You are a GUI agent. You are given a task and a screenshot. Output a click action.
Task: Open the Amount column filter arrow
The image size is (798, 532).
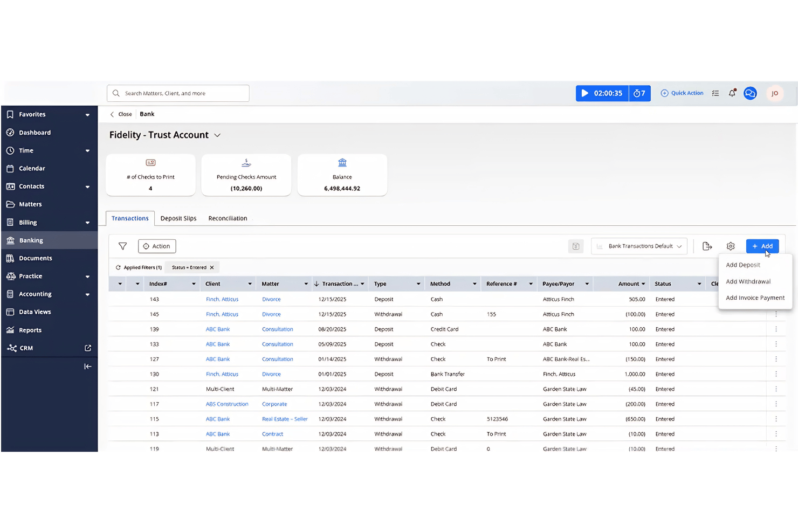coord(643,284)
